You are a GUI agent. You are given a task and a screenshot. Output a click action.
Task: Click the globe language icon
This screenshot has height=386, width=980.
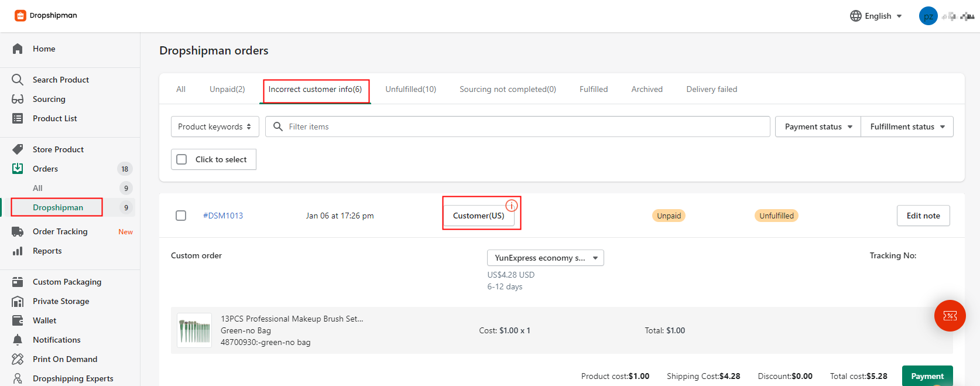[x=856, y=16]
